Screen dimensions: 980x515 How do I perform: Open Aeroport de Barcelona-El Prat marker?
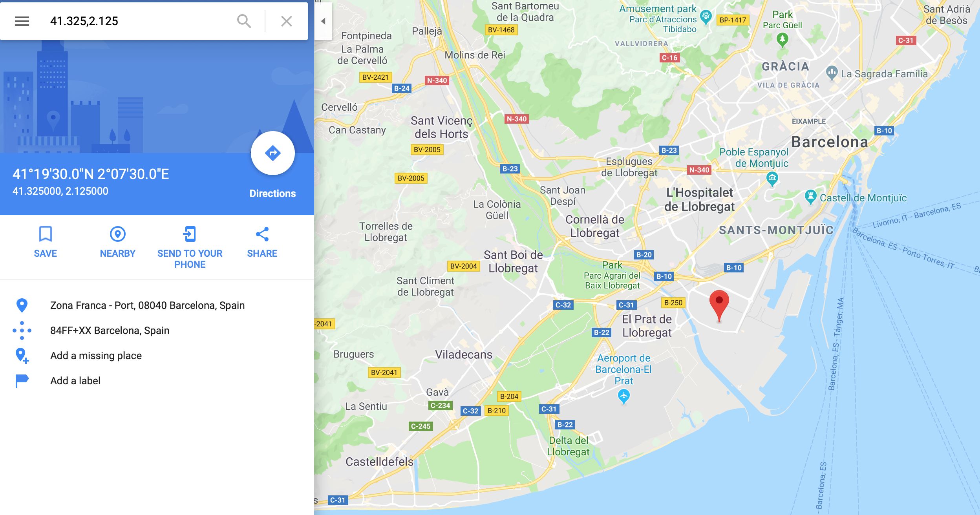point(623,396)
